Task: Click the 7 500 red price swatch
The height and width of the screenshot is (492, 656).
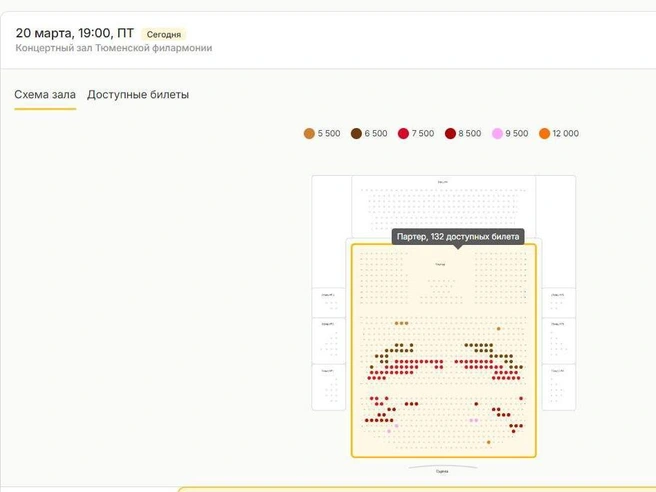Action: [x=403, y=133]
